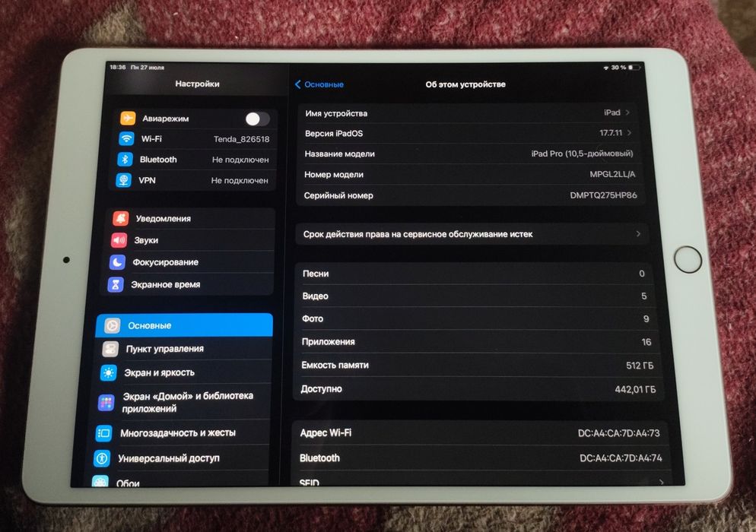Screen dimensions: 756x532
Task: Tap the Пункт управления switches icon
Action: coord(110,348)
